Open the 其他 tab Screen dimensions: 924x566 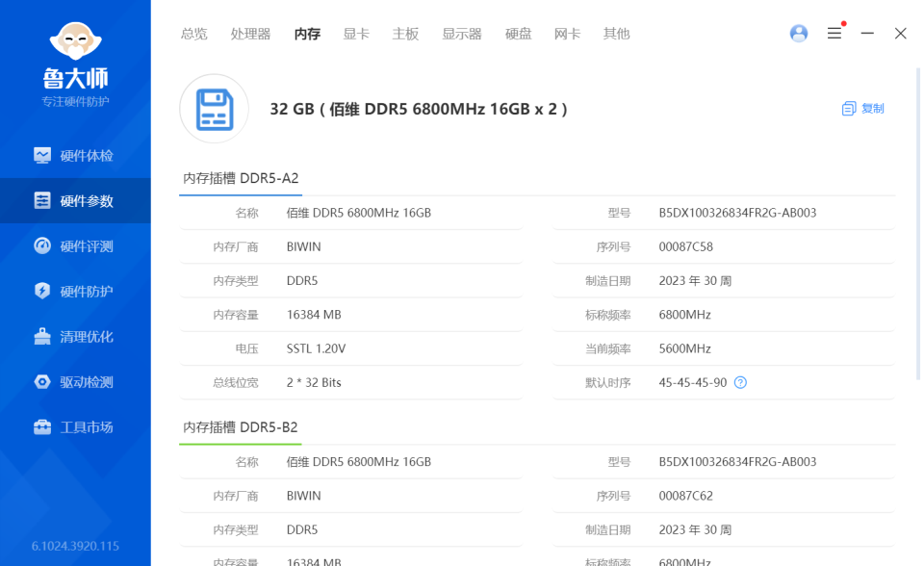pyautogui.click(x=616, y=34)
